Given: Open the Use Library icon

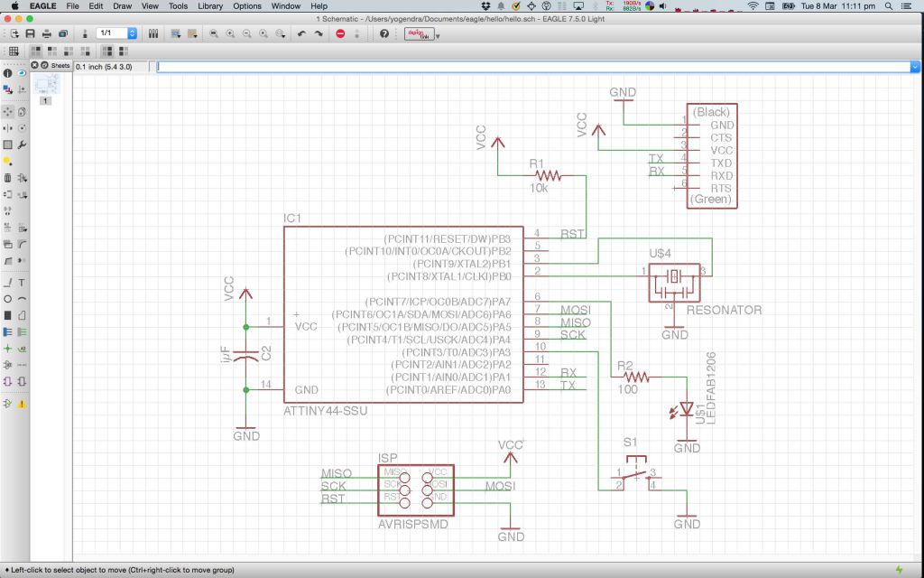Looking at the screenshot, I should tap(153, 33).
